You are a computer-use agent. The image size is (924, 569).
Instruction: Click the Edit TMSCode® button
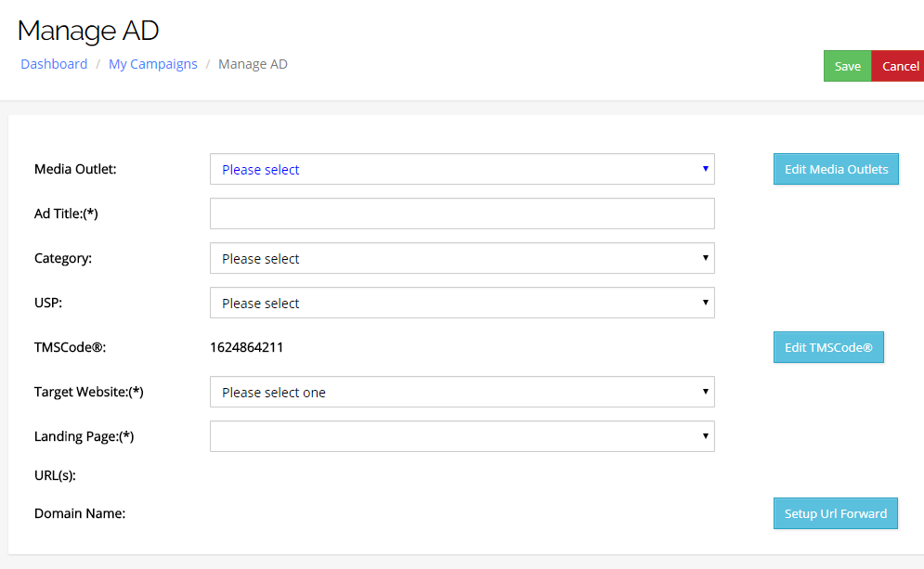828,347
